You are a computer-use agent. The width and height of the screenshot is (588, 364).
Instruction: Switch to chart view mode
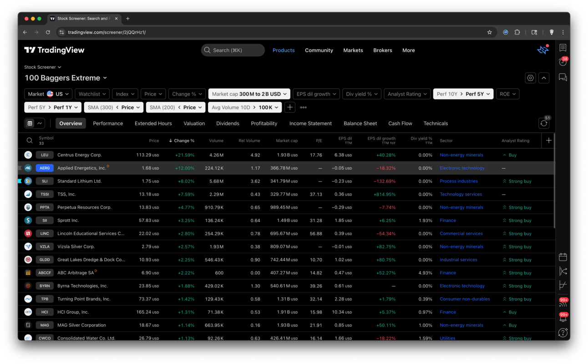[x=40, y=123]
